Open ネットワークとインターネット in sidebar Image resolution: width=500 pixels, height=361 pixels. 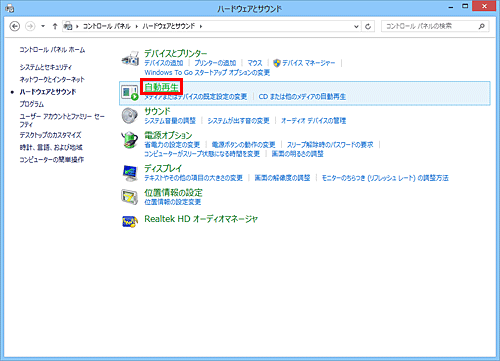(52, 80)
